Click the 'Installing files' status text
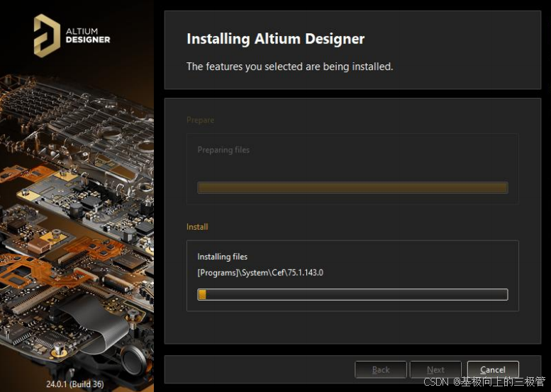 pos(222,257)
